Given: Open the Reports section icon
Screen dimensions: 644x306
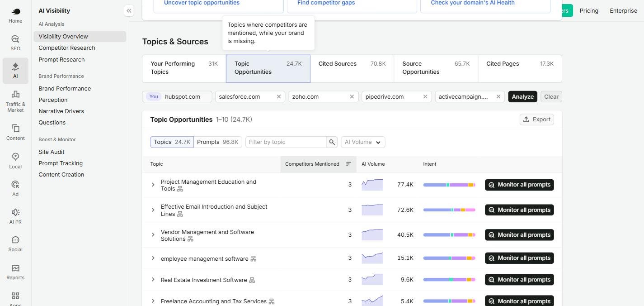Looking at the screenshot, I should coord(15,272).
